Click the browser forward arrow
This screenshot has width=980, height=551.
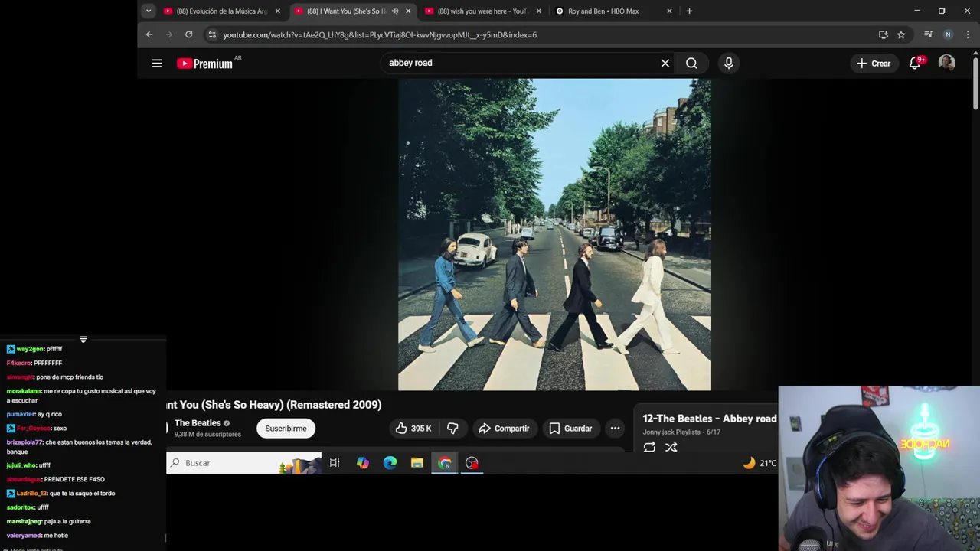click(x=169, y=34)
